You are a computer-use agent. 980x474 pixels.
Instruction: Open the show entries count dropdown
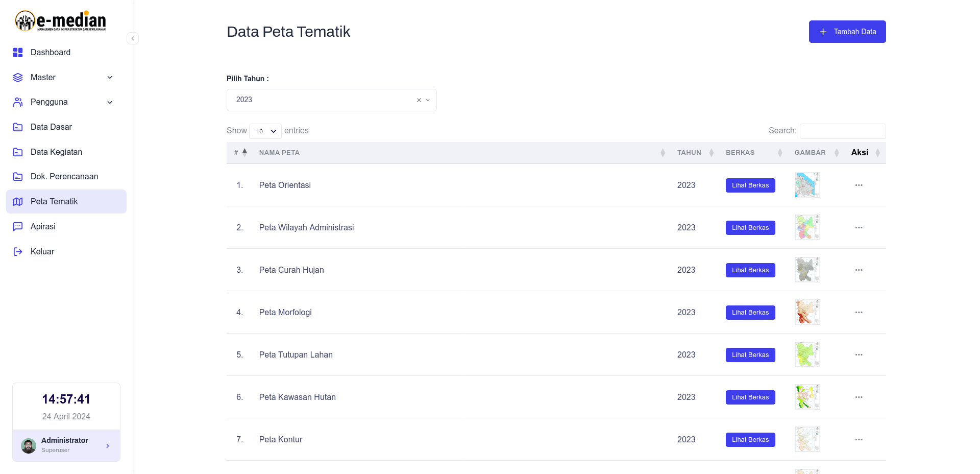coord(265,131)
